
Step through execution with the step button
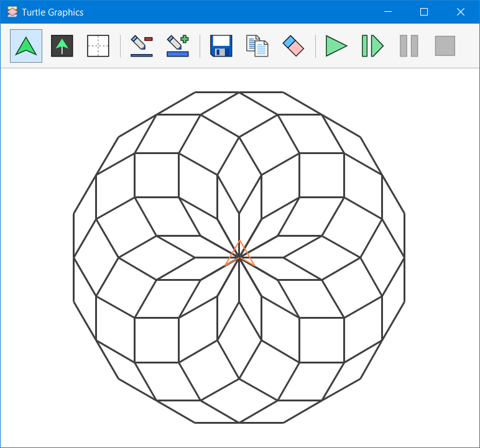[372, 46]
